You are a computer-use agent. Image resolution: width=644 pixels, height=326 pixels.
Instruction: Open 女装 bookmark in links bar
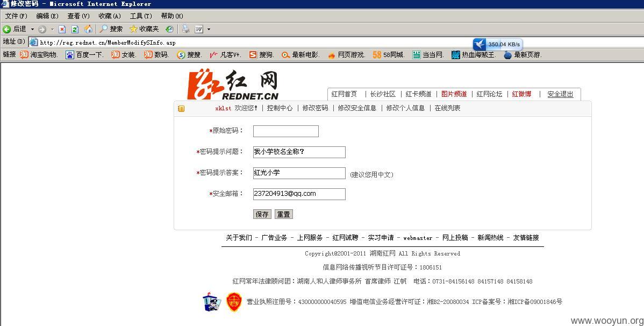(x=124, y=55)
